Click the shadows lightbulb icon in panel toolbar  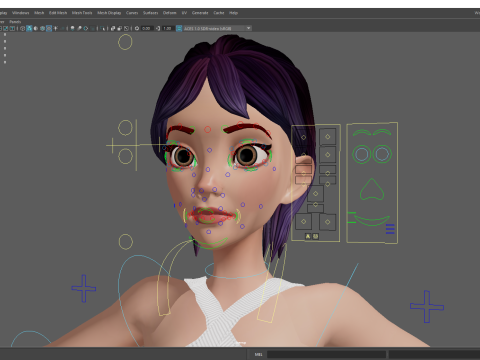coord(72,28)
